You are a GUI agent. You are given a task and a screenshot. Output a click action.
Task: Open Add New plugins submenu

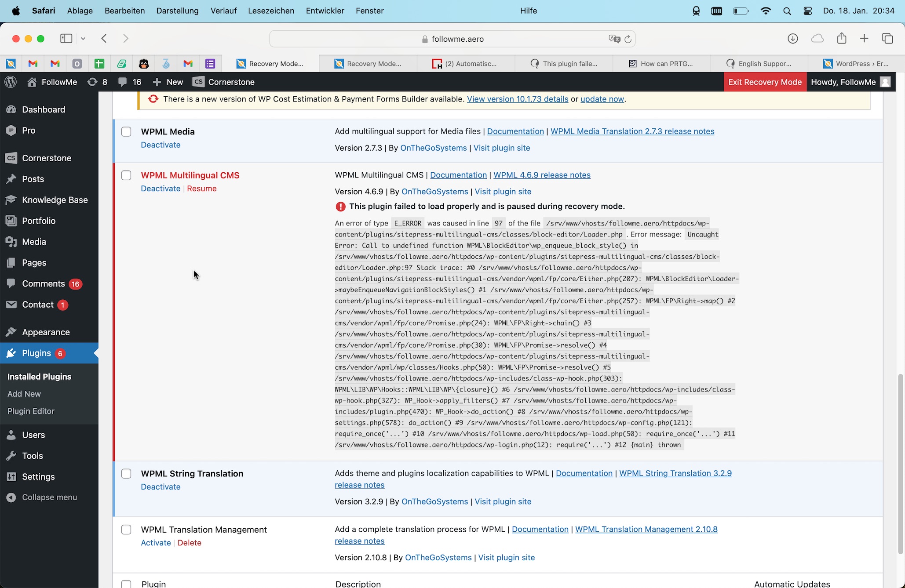click(x=24, y=394)
